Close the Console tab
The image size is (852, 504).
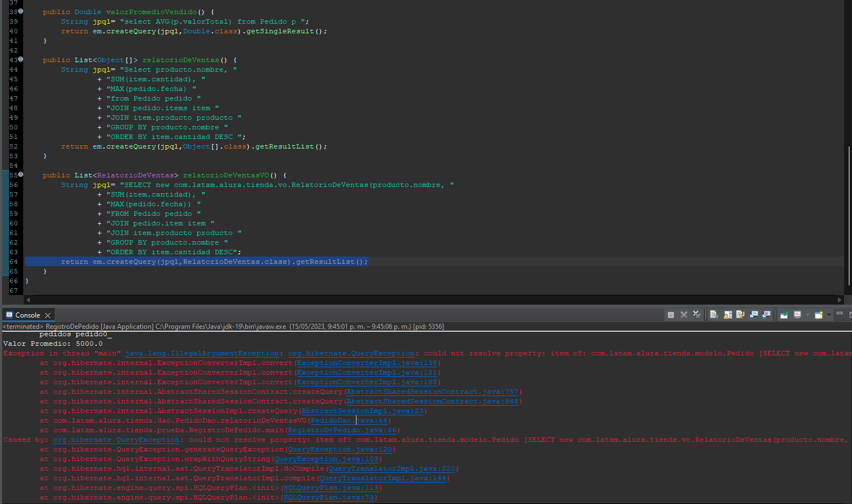pyautogui.click(x=48, y=315)
